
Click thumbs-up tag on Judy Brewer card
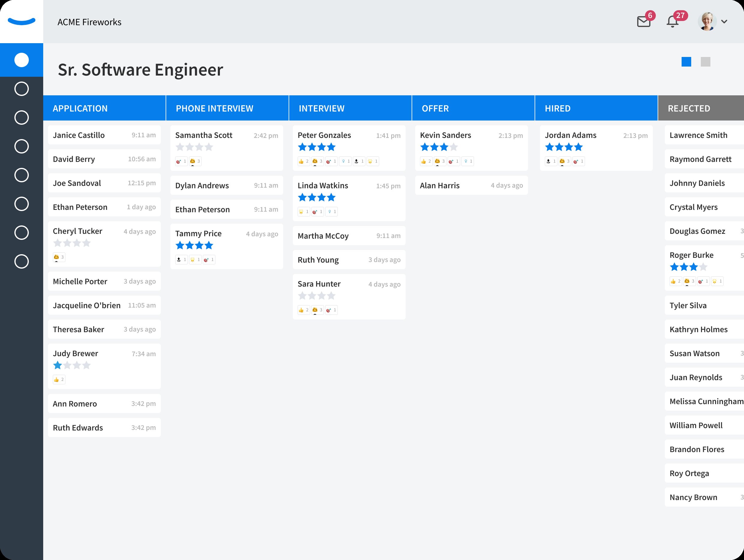(x=59, y=380)
